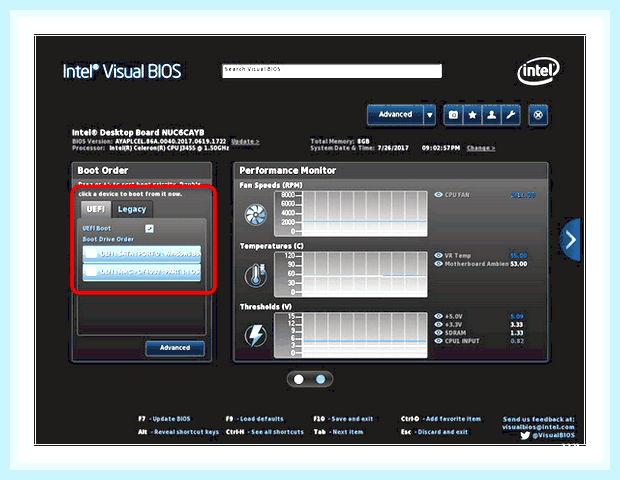Image resolution: width=620 pixels, height=480 pixels.
Task: Go to next page arrow
Action: 570,240
